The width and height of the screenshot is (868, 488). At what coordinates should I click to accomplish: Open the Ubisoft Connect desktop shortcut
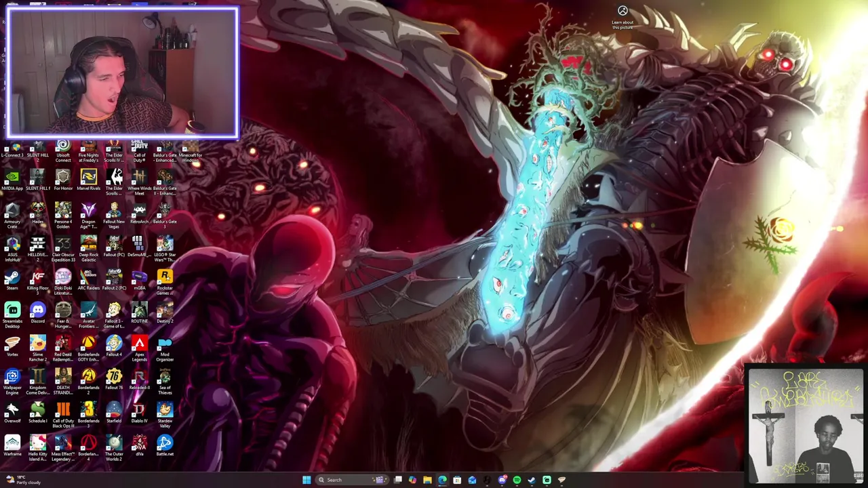click(63, 152)
